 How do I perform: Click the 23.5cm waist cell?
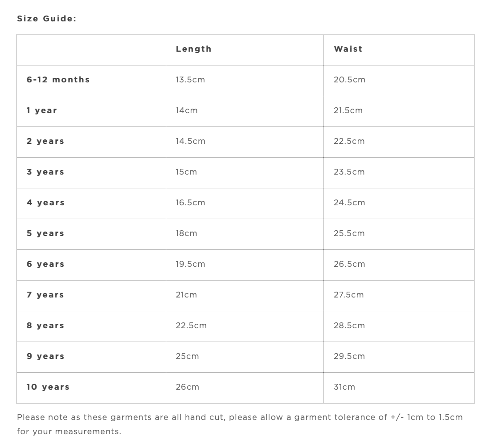pyautogui.click(x=349, y=172)
